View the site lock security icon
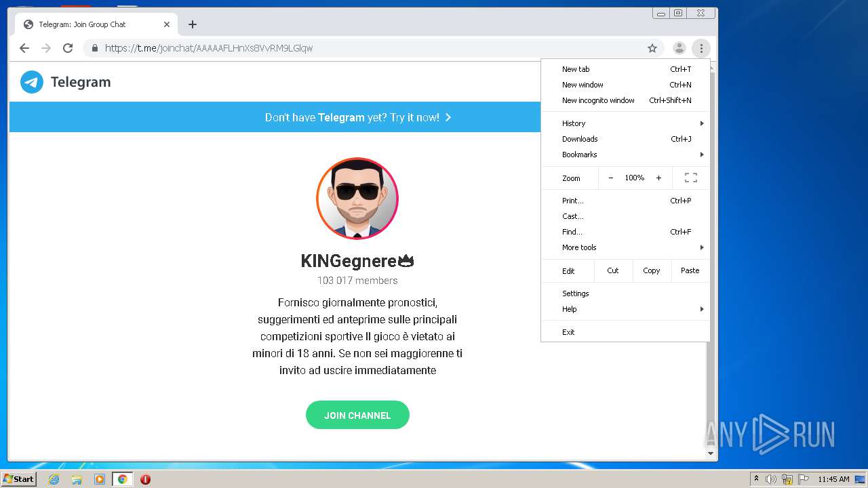Viewport: 868px width, 488px height. [x=94, y=48]
